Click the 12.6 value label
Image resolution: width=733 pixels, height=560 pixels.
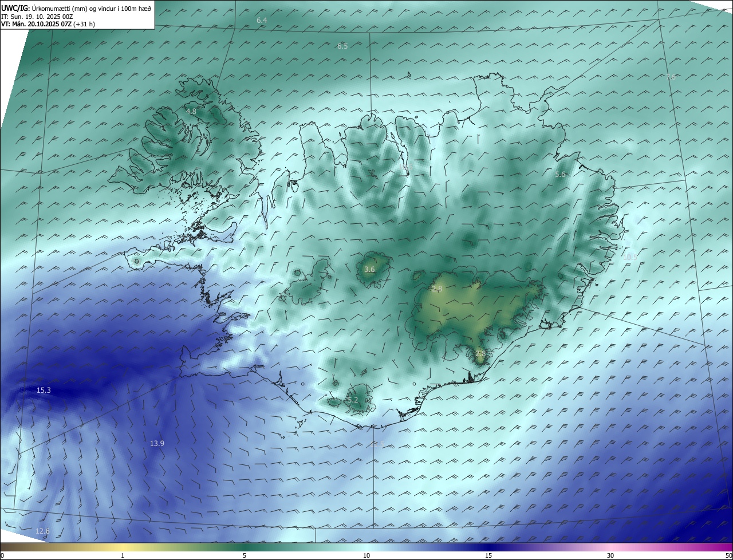point(42,531)
